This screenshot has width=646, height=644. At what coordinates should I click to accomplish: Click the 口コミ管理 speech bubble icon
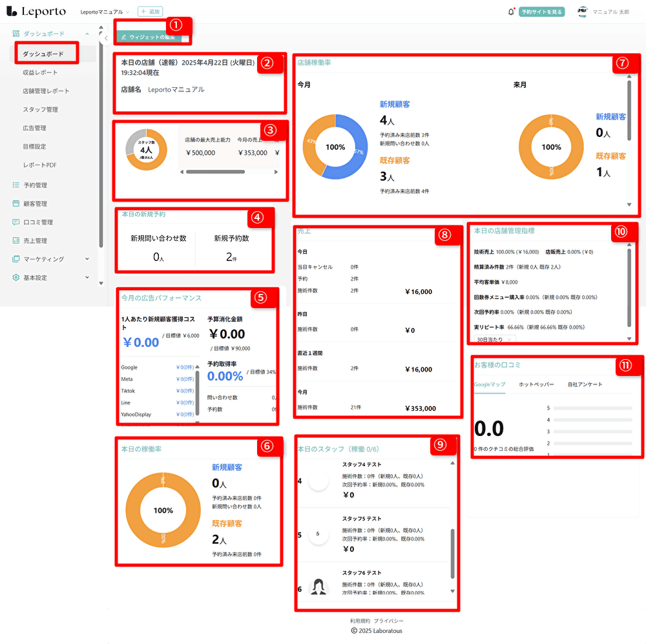coord(16,222)
